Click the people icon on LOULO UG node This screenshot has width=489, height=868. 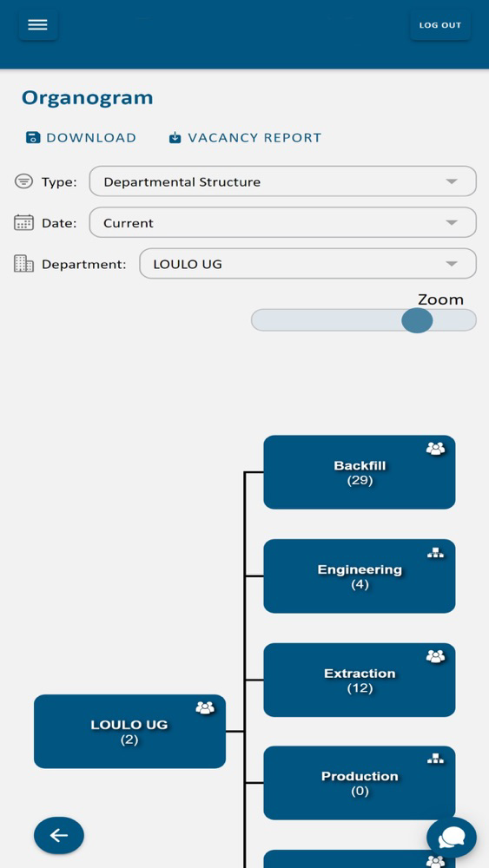click(205, 707)
